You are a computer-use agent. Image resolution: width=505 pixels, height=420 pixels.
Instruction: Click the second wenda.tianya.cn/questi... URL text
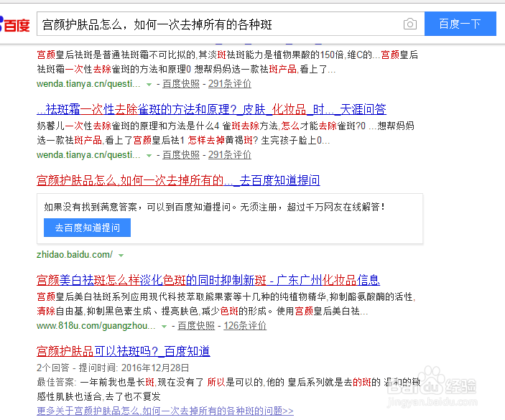point(88,155)
